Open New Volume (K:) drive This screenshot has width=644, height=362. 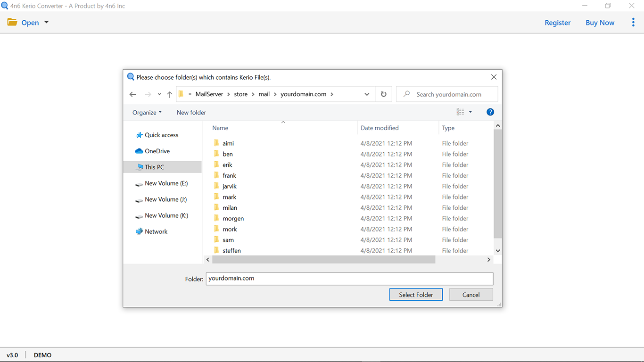click(166, 215)
